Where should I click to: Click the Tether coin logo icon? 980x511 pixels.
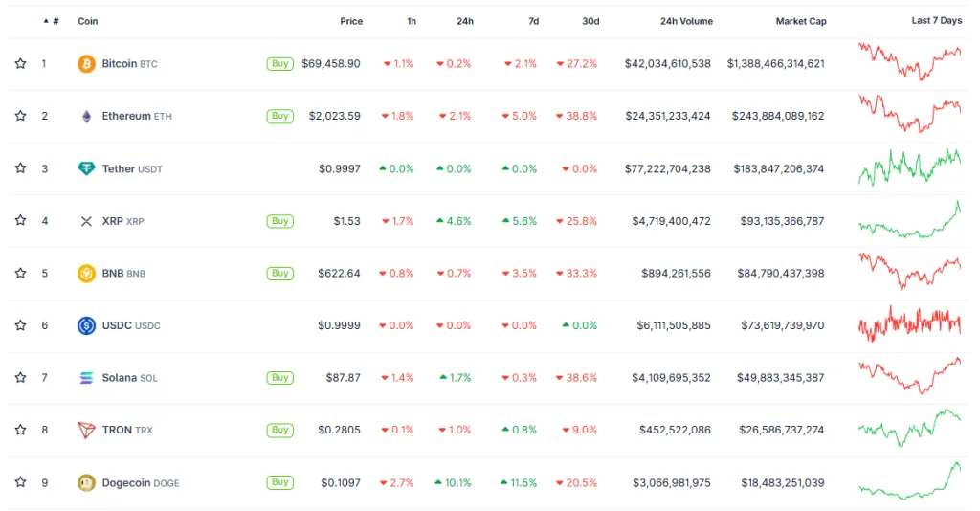point(86,168)
